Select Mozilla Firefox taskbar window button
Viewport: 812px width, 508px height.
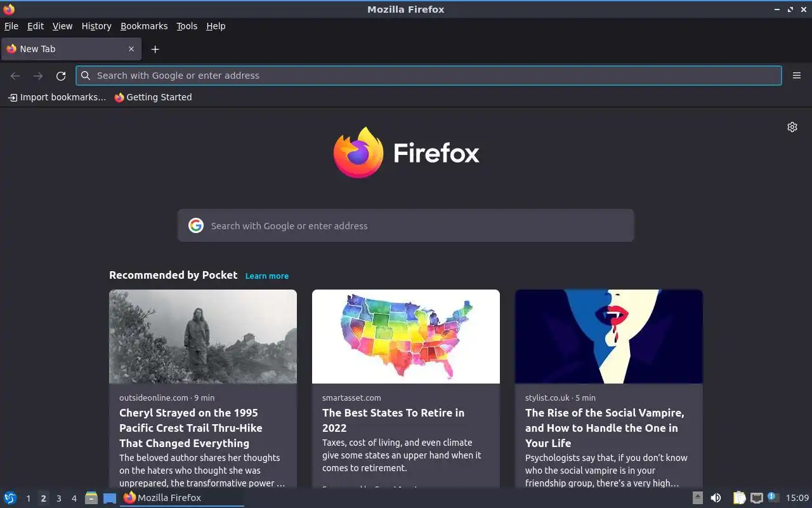(x=182, y=498)
